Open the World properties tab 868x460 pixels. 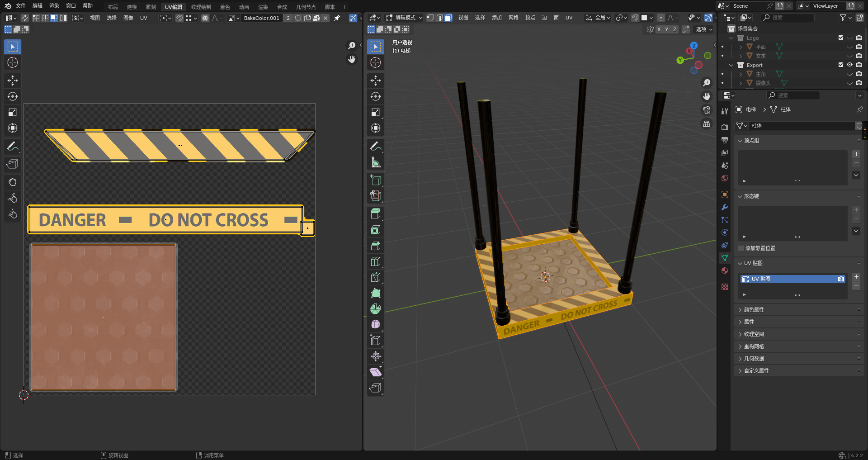pos(725,178)
